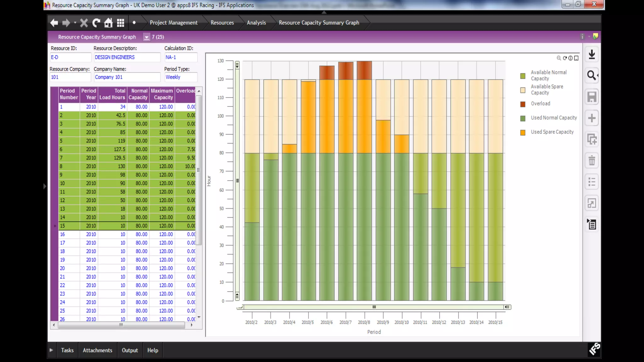
Task: Click the Home icon in navigation bar
Action: 108,23
